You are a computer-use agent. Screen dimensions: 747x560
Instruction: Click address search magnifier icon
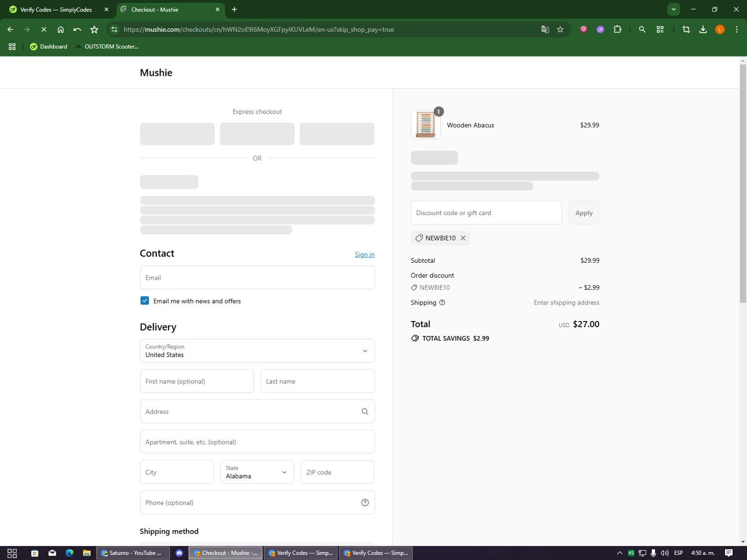tap(365, 412)
